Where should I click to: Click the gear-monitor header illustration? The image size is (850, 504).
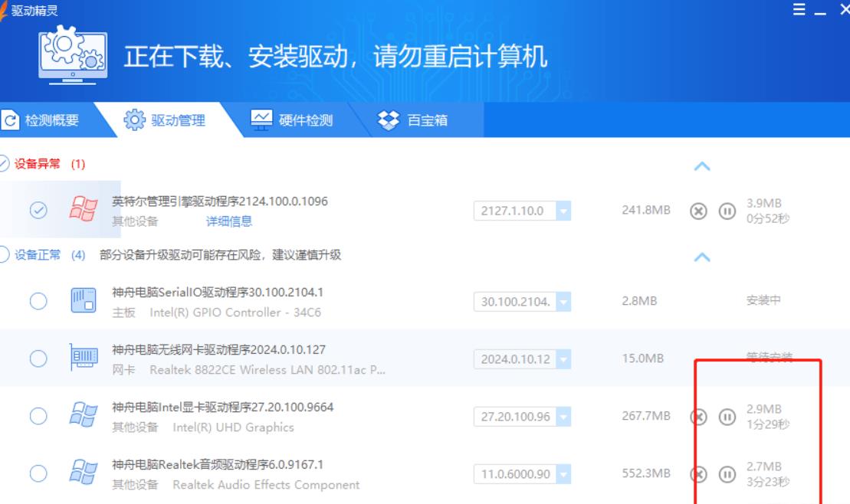(x=73, y=55)
